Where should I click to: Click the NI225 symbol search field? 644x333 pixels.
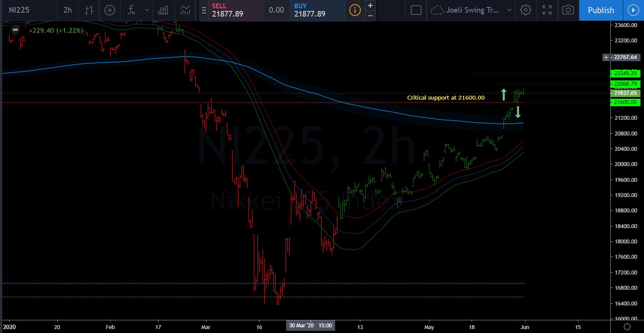[27, 10]
